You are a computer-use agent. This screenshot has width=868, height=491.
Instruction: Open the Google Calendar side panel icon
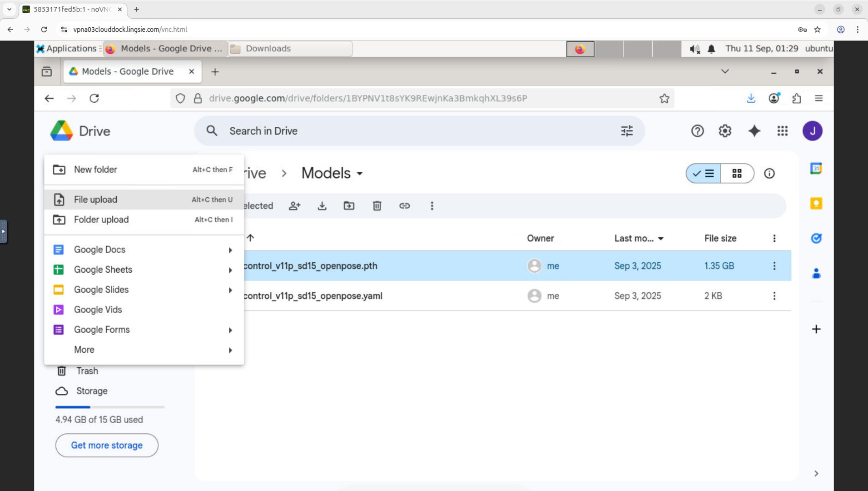(816, 168)
